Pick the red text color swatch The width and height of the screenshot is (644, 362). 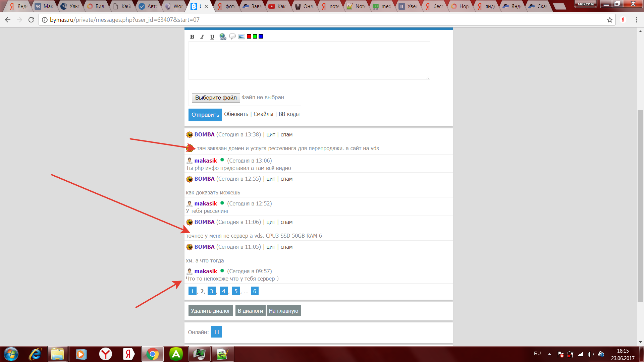tap(249, 37)
